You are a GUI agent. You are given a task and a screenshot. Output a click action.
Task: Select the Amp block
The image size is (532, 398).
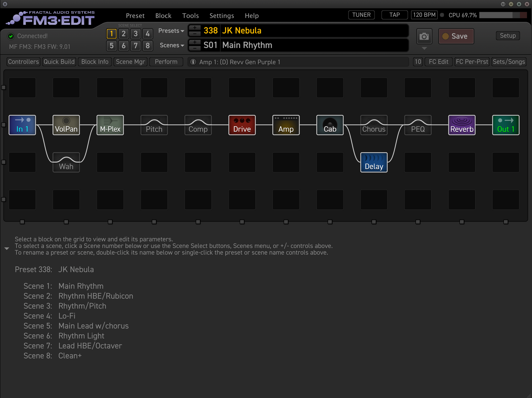[286, 125]
